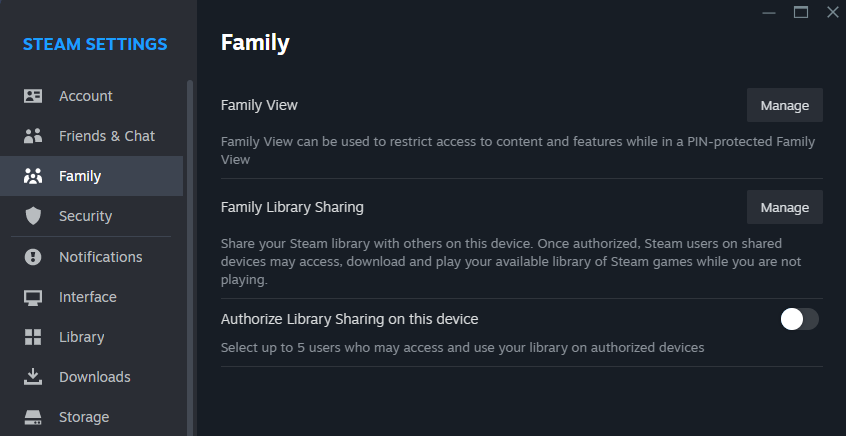The width and height of the screenshot is (846, 436).
Task: Click the Friends & Chat people icon
Action: [33, 136]
